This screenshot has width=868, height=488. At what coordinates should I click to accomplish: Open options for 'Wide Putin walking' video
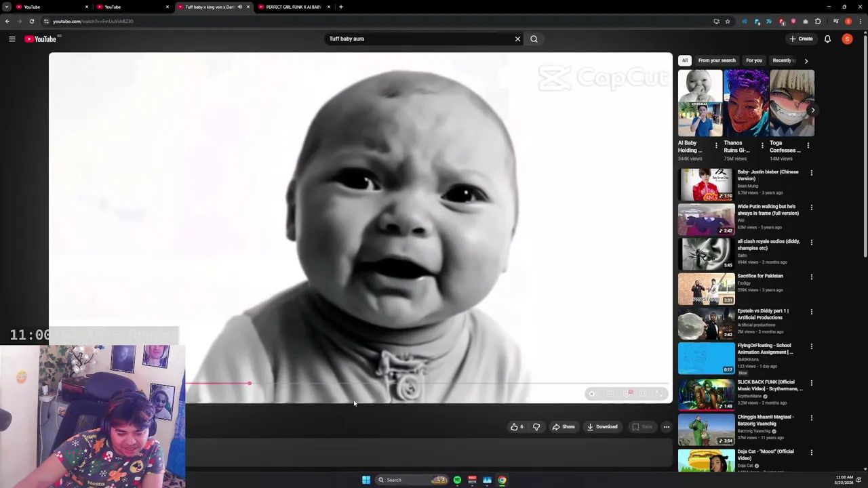tap(811, 207)
